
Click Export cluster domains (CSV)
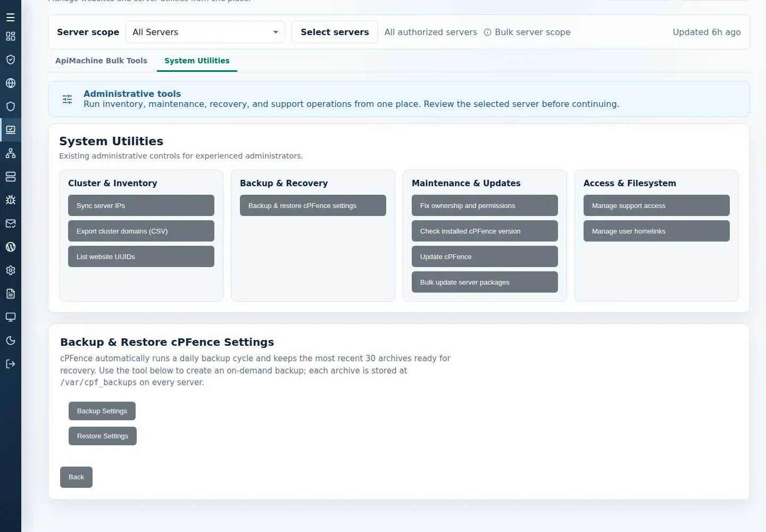(x=141, y=231)
